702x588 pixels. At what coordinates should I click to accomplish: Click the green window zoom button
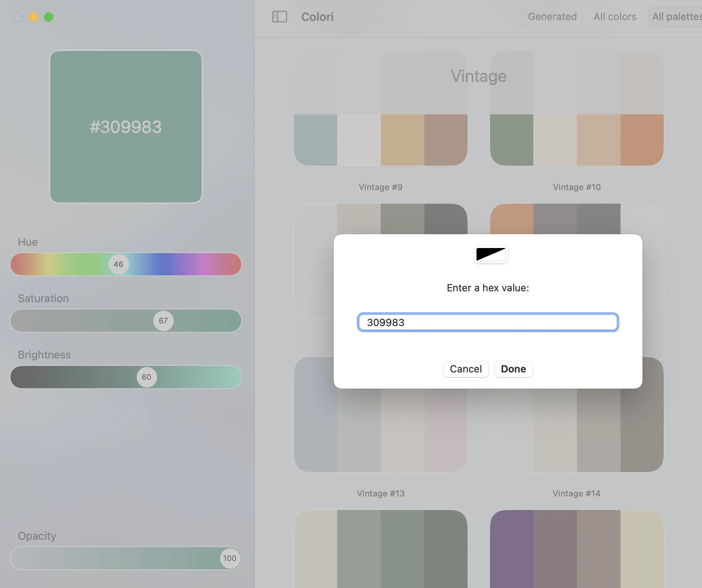(x=49, y=17)
